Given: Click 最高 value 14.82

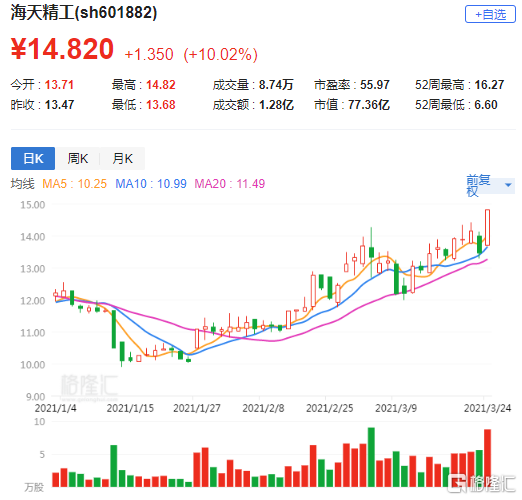Looking at the screenshot, I should [x=161, y=85].
